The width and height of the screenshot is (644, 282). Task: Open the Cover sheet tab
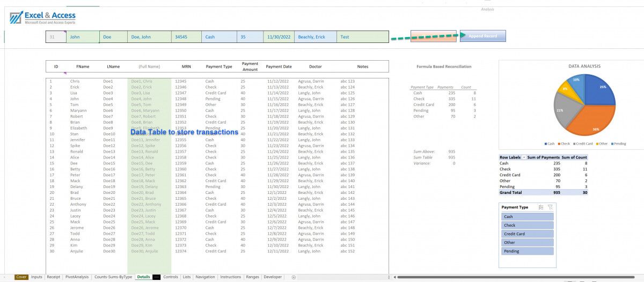[21, 277]
